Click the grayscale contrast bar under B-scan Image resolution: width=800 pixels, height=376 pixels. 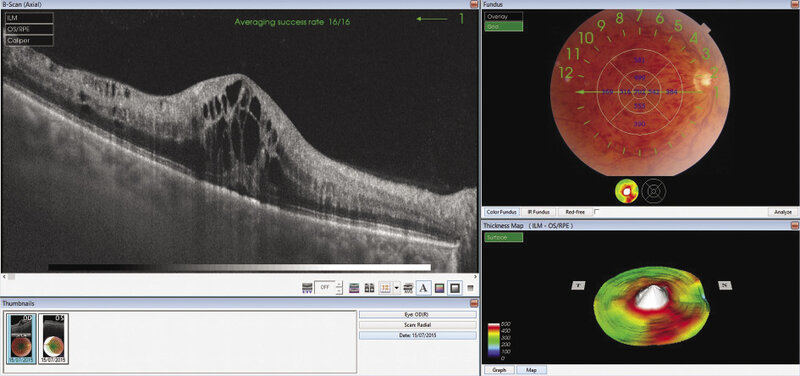239,267
